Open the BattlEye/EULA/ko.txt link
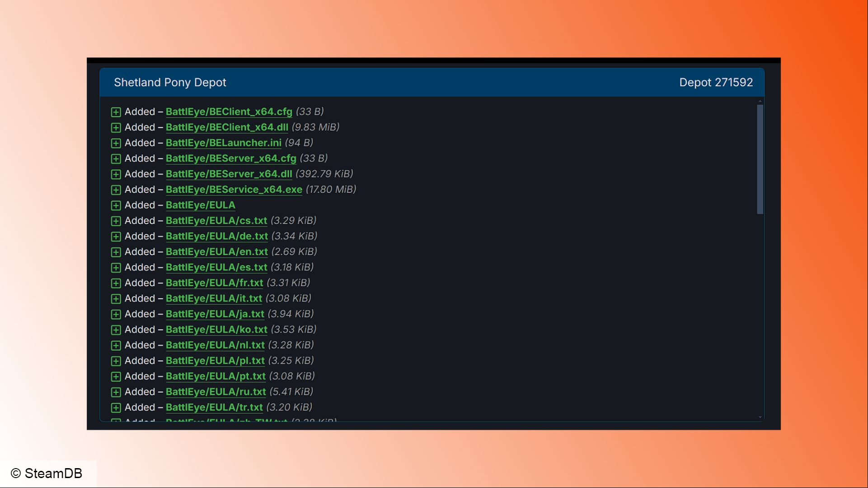 coord(216,330)
